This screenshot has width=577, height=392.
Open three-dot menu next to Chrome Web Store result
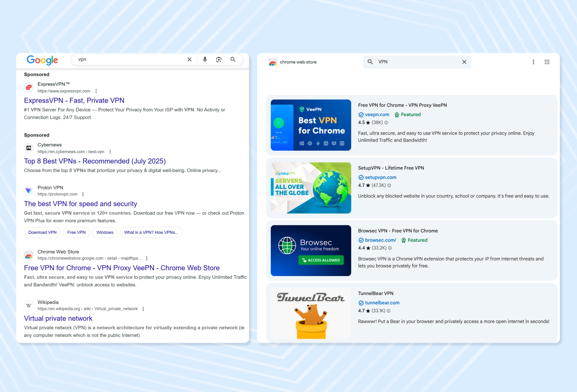pyautogui.click(x=146, y=258)
